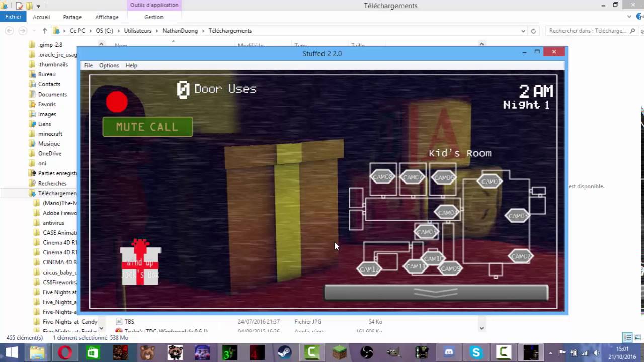Viewport: 644px width, 362px height.
Task: Expand the breadcrumb arrow after OS (C:)
Action: (x=119, y=31)
